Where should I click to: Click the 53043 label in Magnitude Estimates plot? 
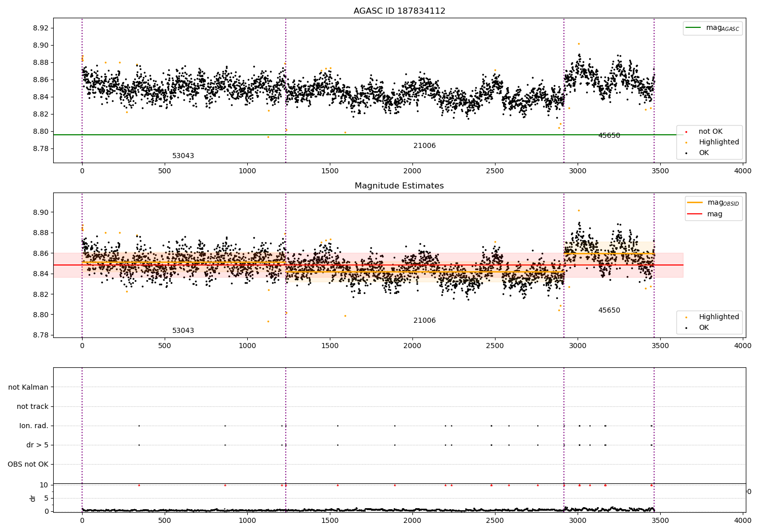(183, 330)
